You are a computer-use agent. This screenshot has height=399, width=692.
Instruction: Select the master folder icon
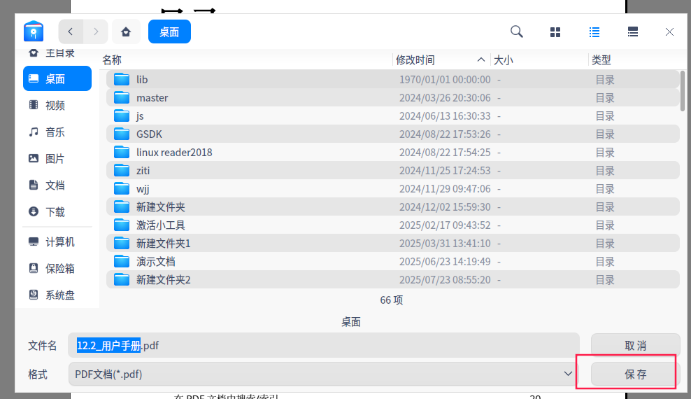coord(122,98)
